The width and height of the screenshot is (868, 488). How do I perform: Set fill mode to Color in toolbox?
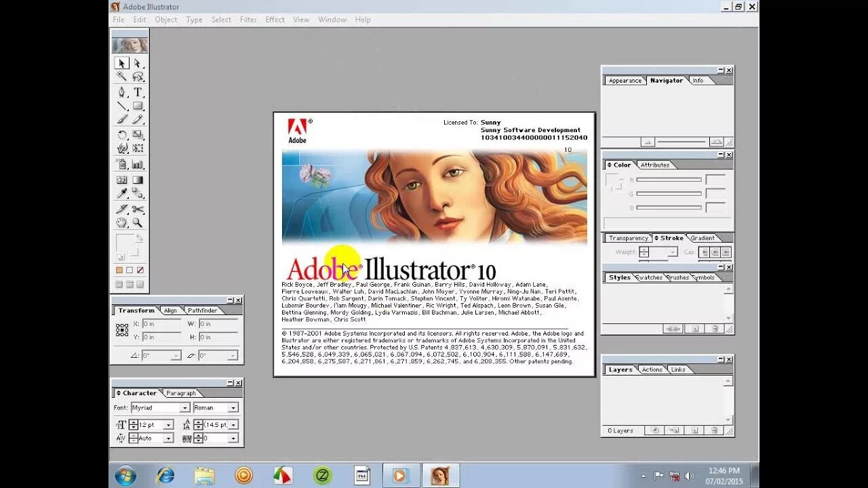point(119,270)
